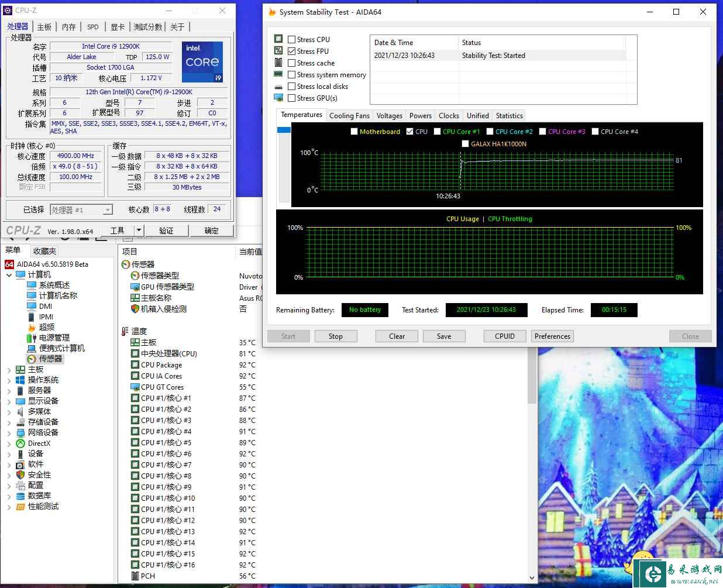This screenshot has width=723, height=588.
Task: Click the DMI icon in AIDA64 tree
Action: click(x=32, y=306)
